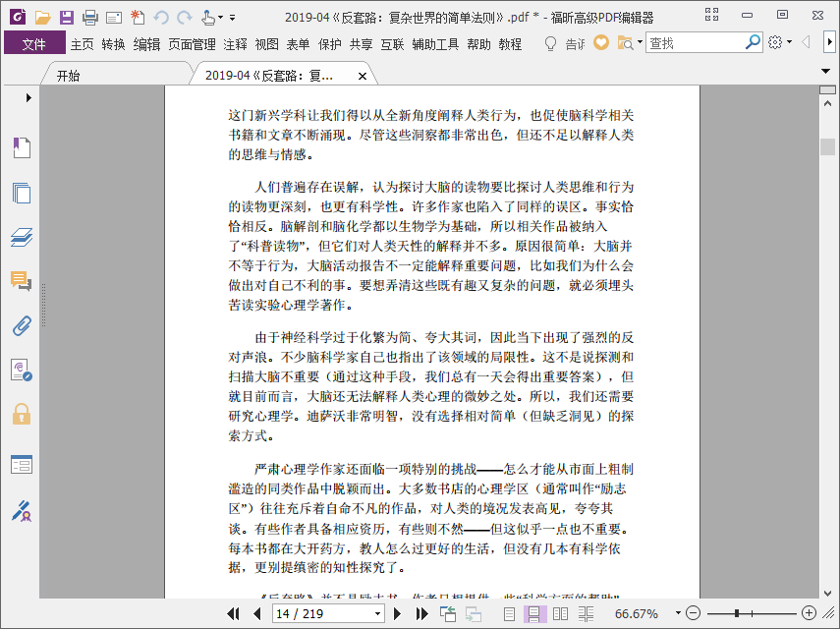Click the page number field 14 / 219

(x=321, y=613)
